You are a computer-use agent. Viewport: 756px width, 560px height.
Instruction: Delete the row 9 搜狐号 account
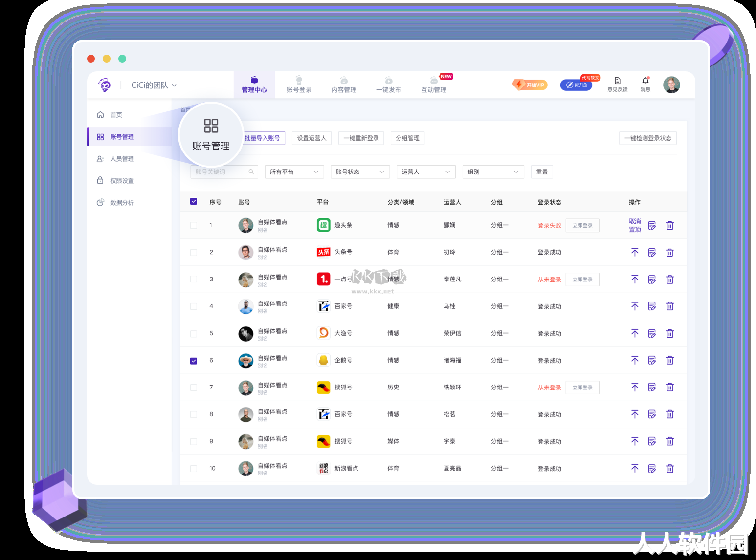point(670,441)
